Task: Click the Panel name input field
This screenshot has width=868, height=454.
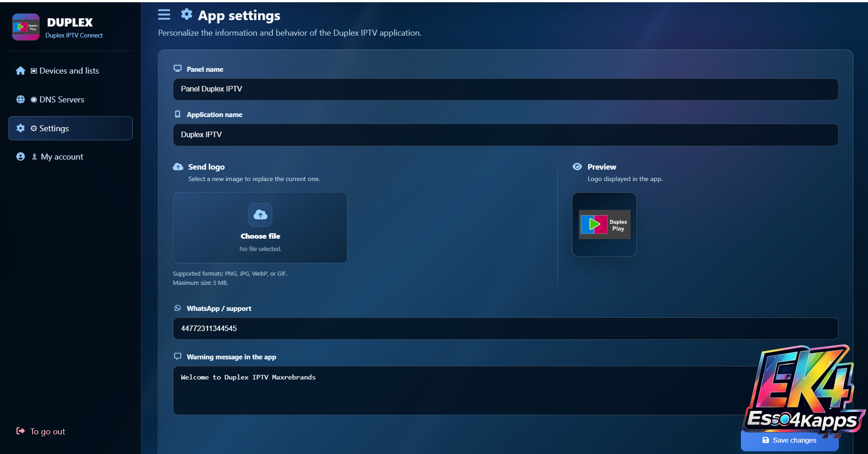Action: 506,89
